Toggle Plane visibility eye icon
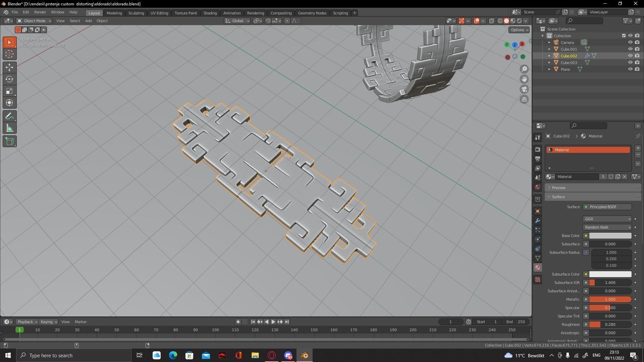The height and width of the screenshot is (362, 644). click(630, 69)
